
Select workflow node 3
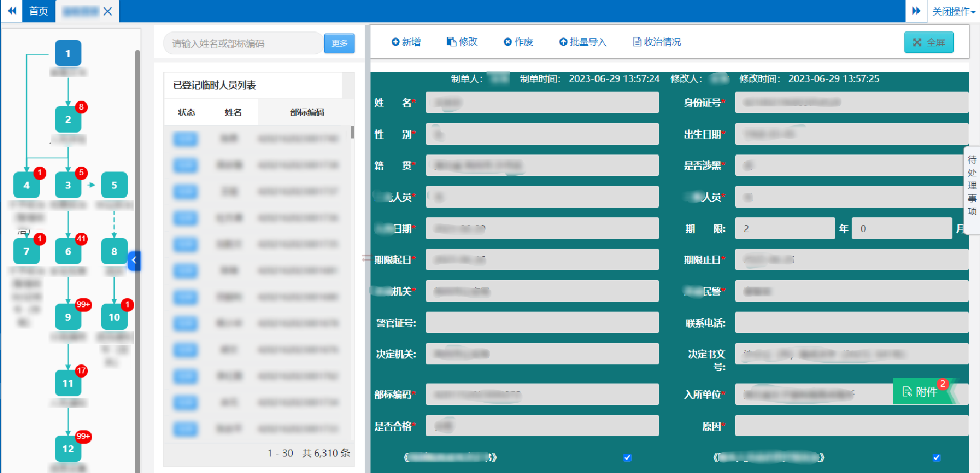click(68, 185)
